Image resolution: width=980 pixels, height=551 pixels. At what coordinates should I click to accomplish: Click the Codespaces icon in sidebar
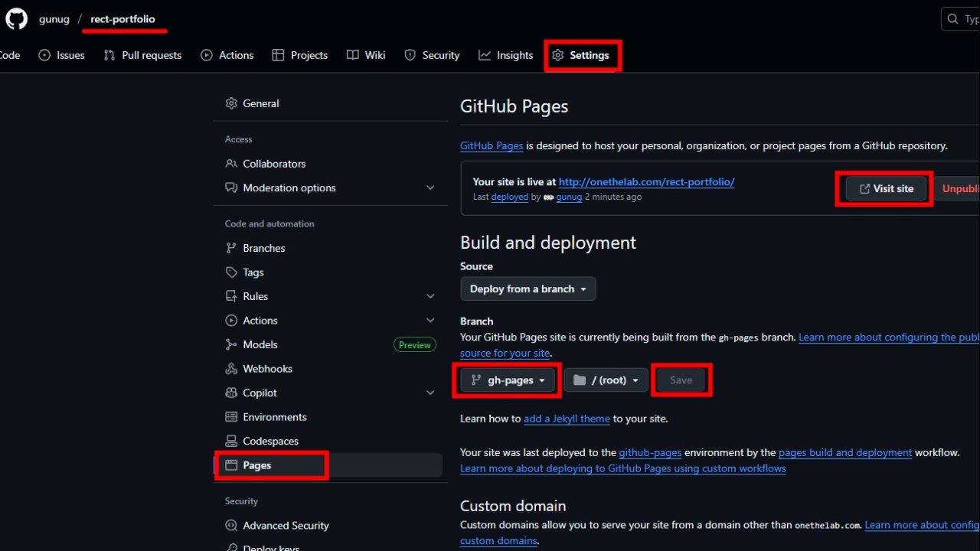[231, 441]
